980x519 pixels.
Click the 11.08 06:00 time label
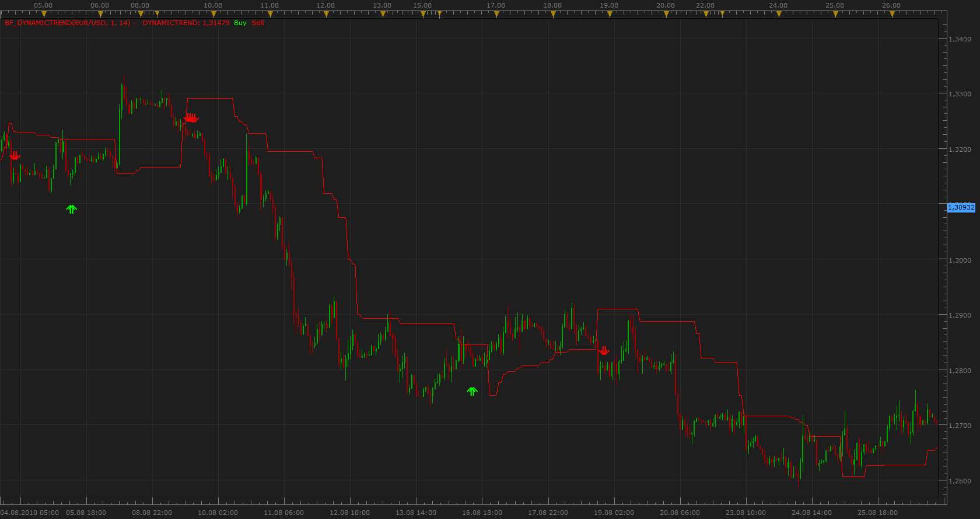[284, 513]
